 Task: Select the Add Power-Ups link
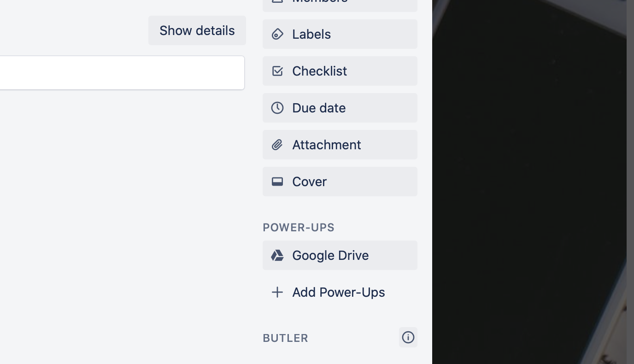[x=338, y=292]
